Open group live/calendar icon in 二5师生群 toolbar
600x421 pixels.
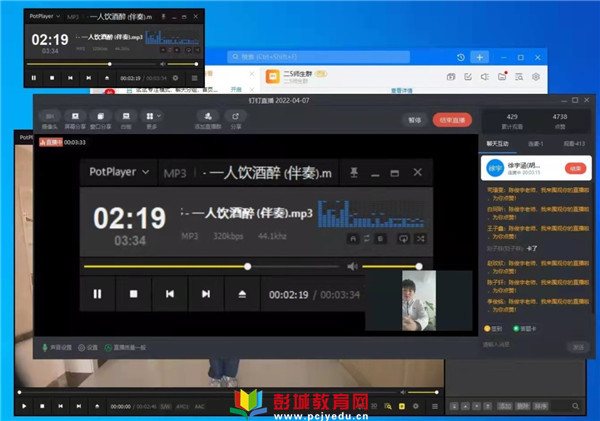pyautogui.click(x=451, y=77)
